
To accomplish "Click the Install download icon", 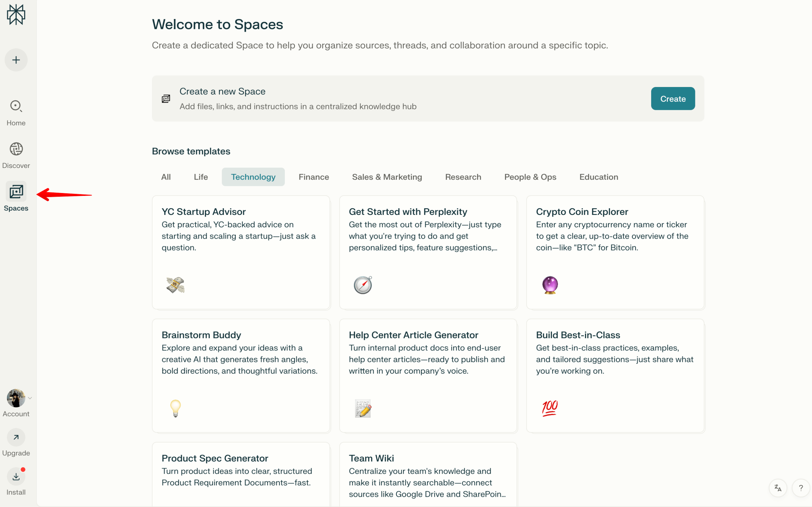I will tap(16, 477).
